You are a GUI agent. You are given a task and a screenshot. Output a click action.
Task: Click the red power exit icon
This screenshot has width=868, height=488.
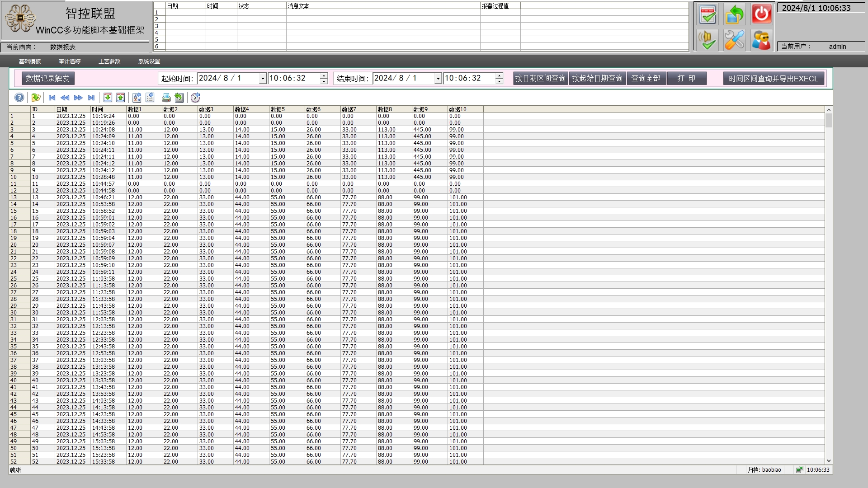click(x=761, y=14)
